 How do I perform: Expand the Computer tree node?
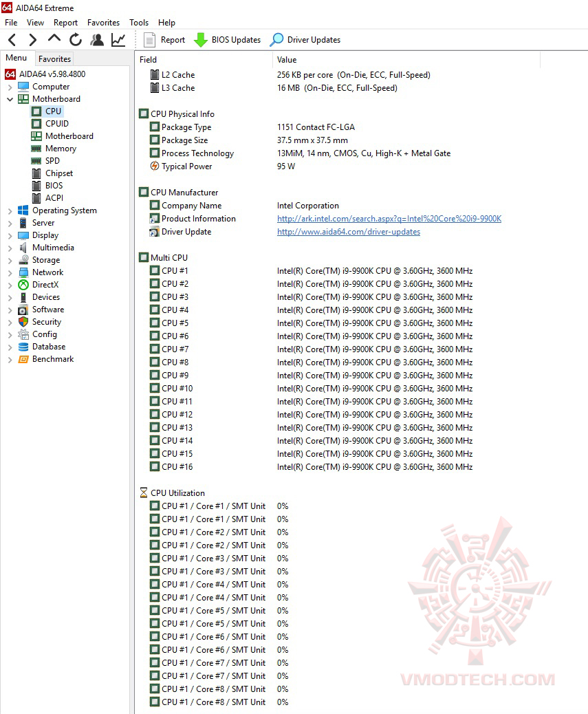pos(10,87)
